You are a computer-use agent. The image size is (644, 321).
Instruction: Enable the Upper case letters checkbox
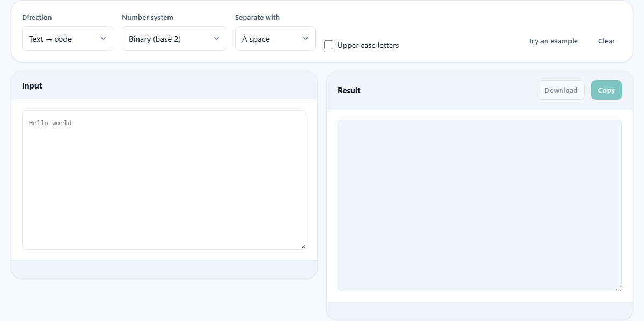328,45
